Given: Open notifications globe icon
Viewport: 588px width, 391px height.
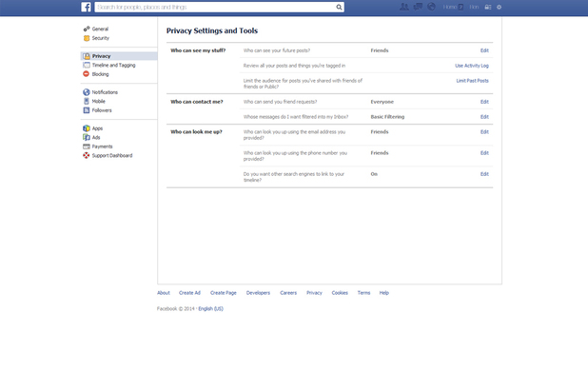Looking at the screenshot, I should click(x=432, y=7).
